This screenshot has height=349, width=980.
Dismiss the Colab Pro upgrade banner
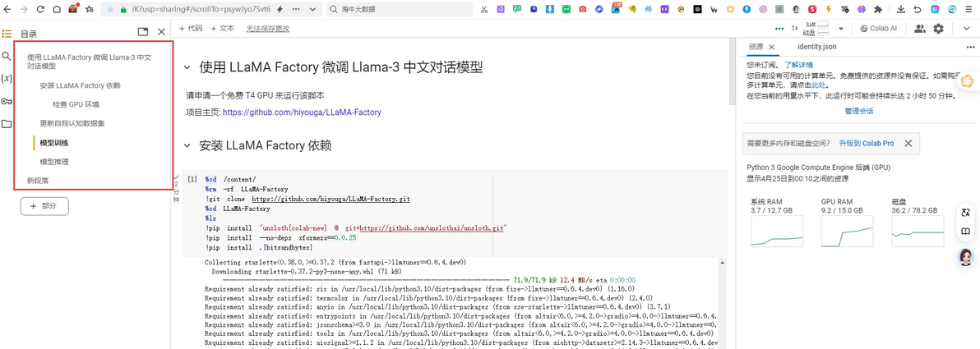coord(908,143)
